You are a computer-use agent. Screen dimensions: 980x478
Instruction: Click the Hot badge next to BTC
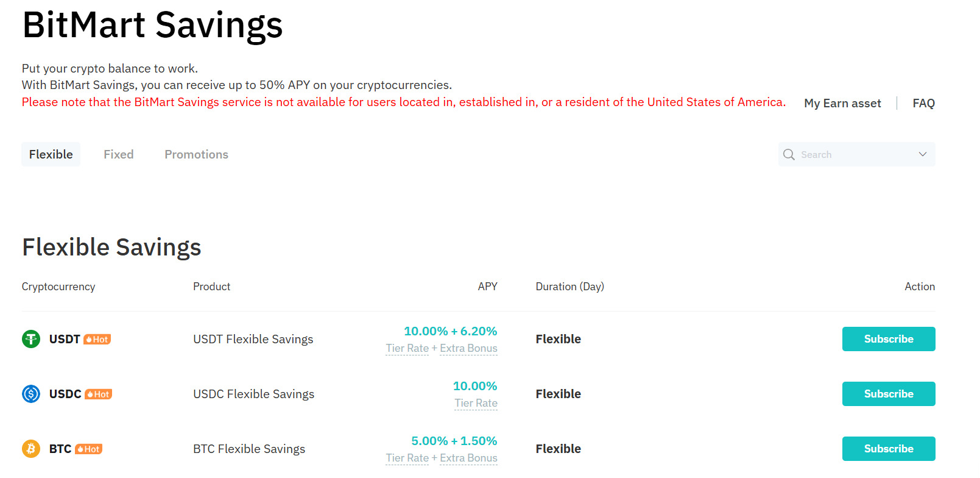point(89,449)
